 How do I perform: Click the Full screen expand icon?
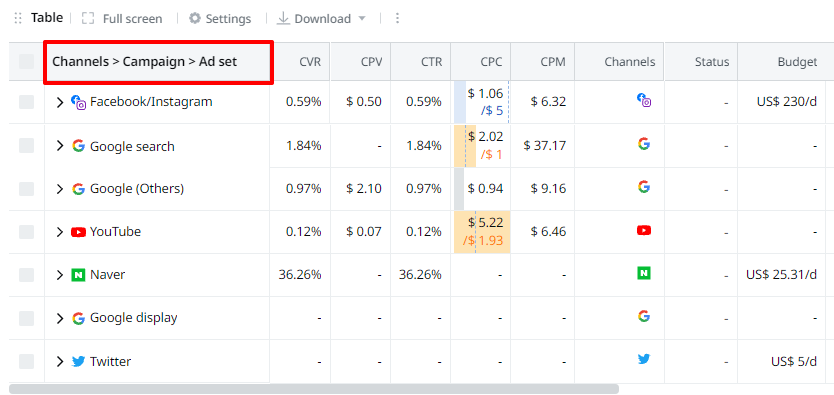pos(88,19)
